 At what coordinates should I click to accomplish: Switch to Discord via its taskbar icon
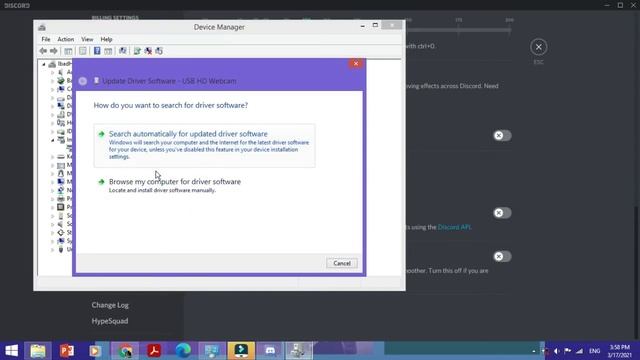tap(270, 351)
